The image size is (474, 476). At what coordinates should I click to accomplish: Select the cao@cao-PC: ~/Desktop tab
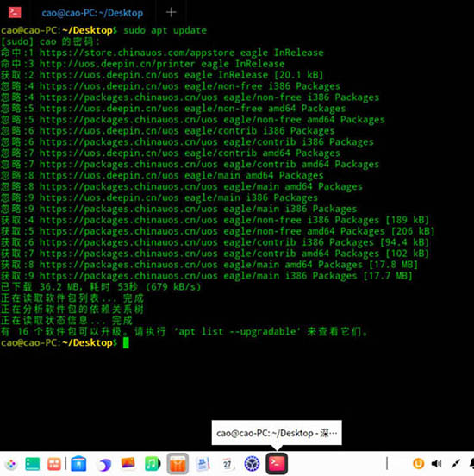tap(92, 13)
